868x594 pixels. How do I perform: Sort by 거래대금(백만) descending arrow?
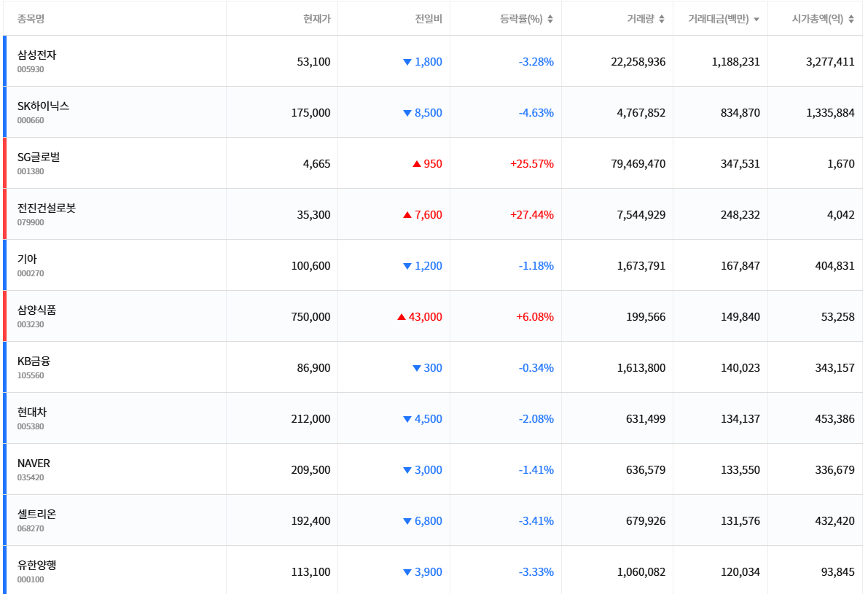click(x=756, y=20)
